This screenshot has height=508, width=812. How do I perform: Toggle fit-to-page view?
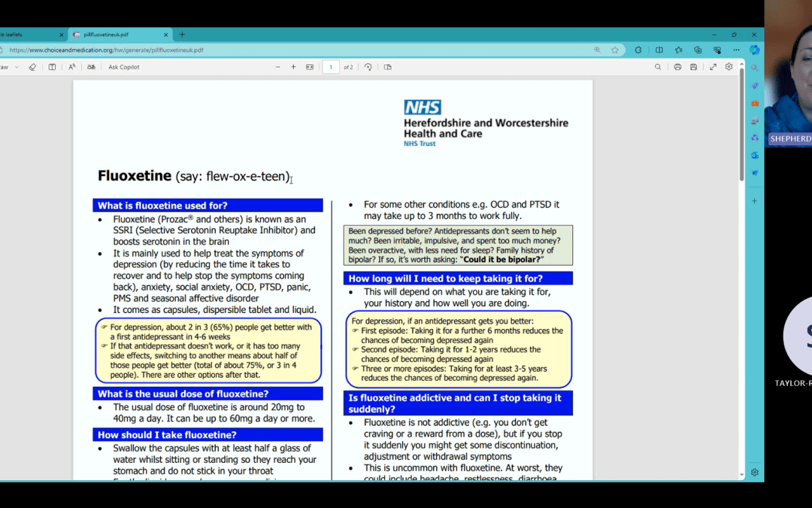(310, 66)
